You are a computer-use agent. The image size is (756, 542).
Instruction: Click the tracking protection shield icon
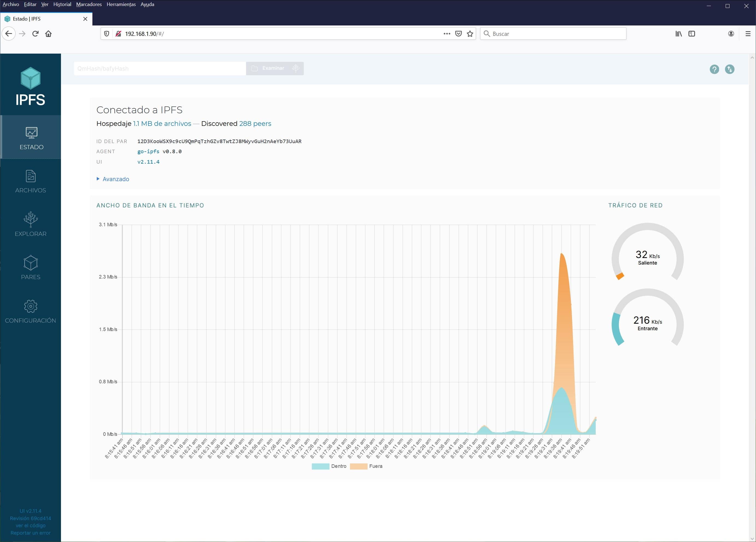[107, 34]
